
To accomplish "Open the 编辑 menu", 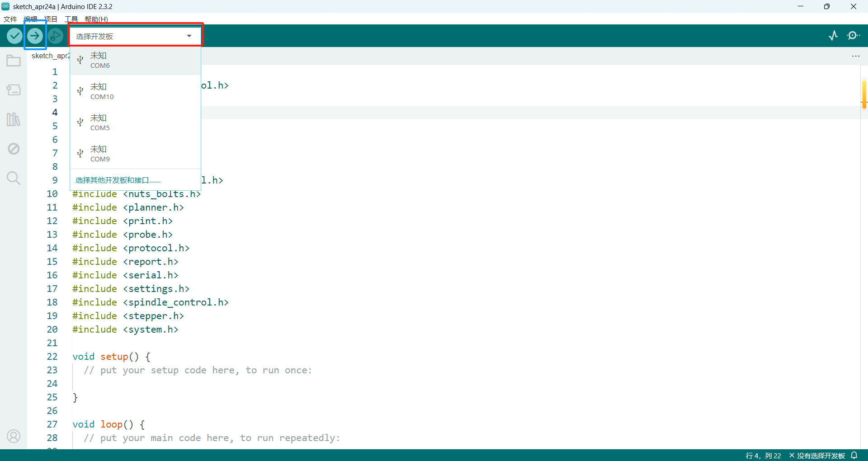I will 30,19.
